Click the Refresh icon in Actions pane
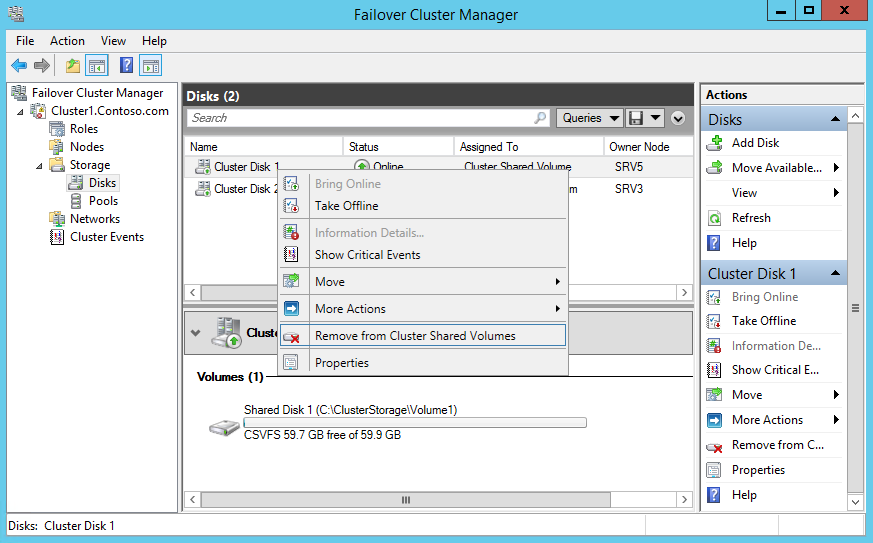The width and height of the screenshot is (873, 543). [715, 218]
